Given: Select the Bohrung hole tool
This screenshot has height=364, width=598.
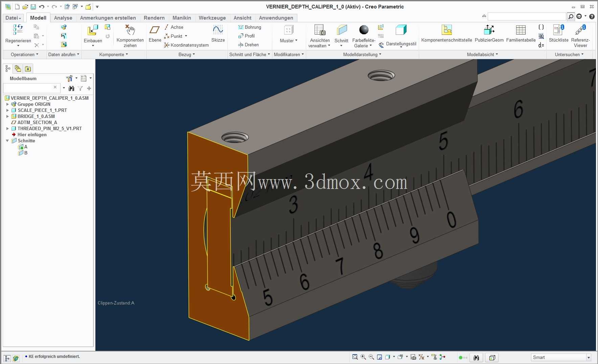Looking at the screenshot, I should [250, 27].
